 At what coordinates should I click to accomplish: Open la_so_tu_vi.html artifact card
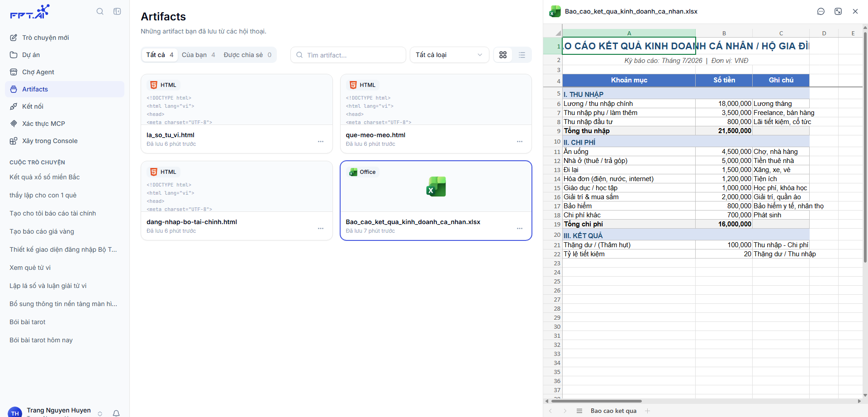(x=237, y=114)
